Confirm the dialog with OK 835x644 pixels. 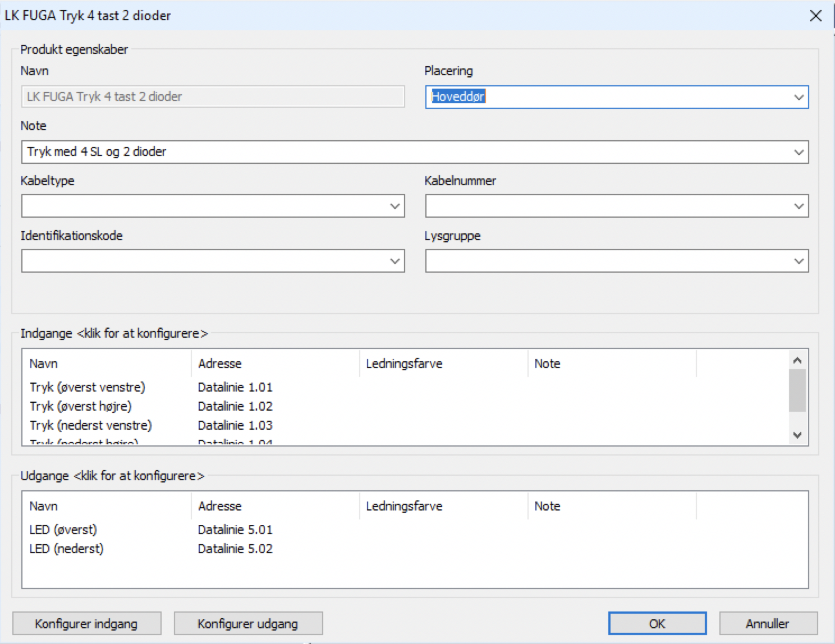[x=657, y=624]
